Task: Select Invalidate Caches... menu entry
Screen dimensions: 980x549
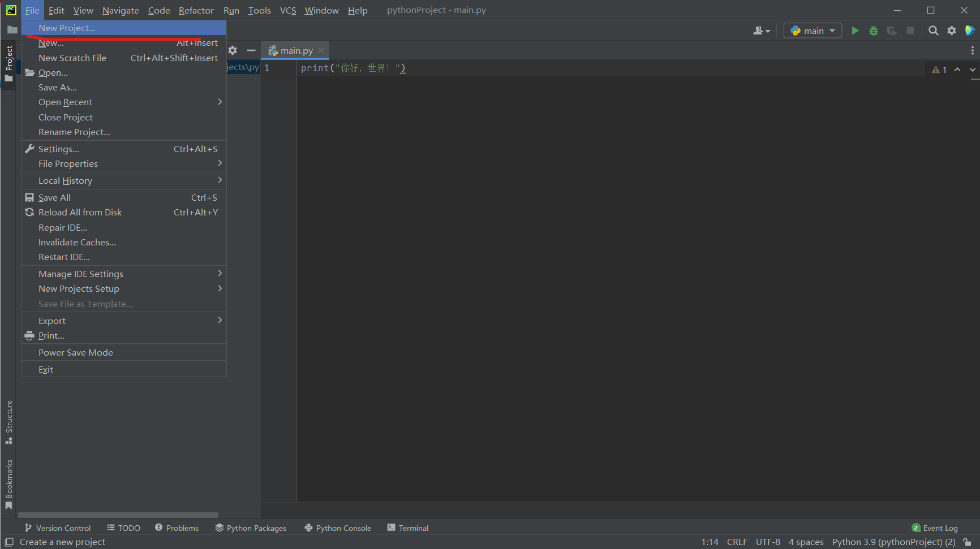Action: click(x=123, y=242)
